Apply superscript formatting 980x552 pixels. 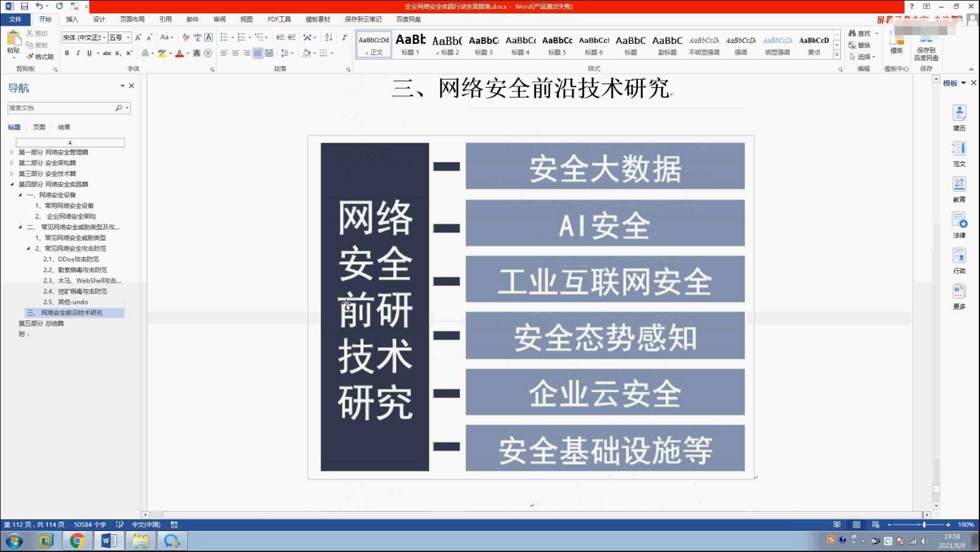tap(129, 53)
